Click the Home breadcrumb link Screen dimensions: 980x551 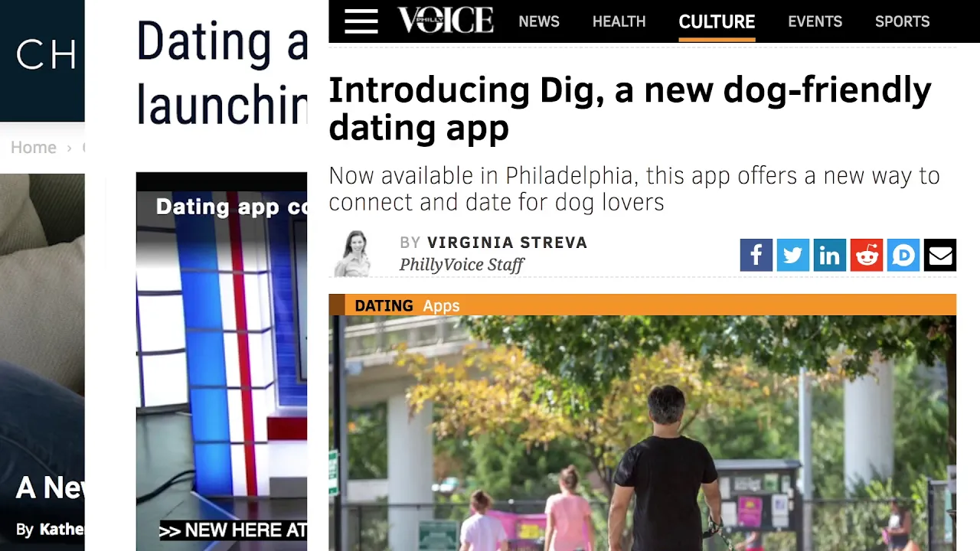coord(34,147)
